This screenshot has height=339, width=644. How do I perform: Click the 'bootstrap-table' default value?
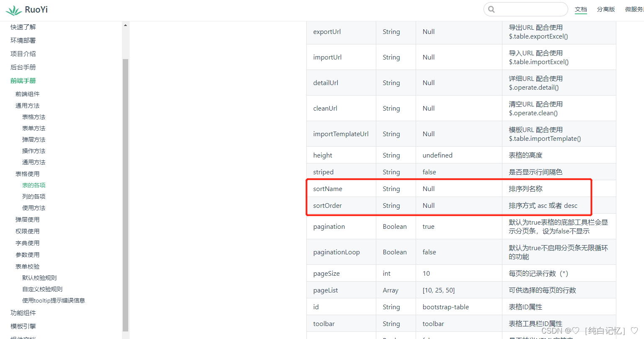pyautogui.click(x=445, y=307)
